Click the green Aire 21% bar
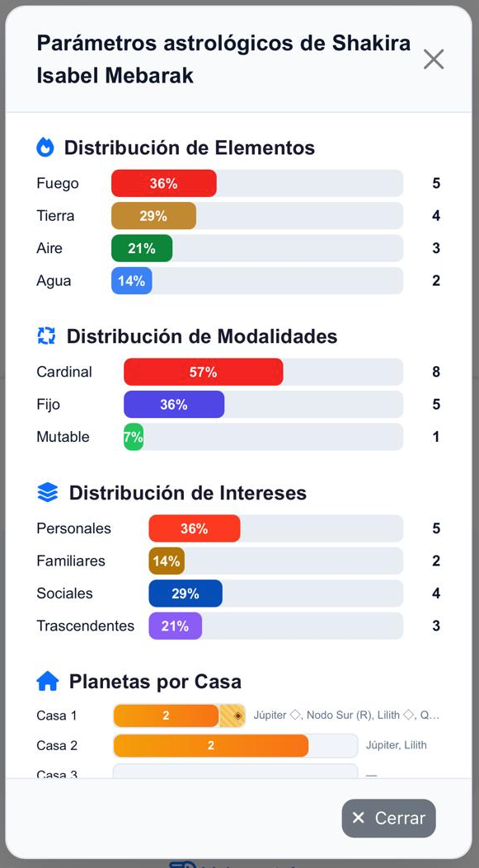Screen dimensions: 479x868 point(142,249)
